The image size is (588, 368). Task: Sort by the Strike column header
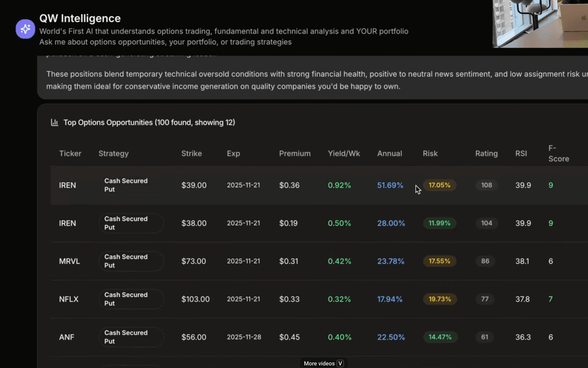pyautogui.click(x=191, y=153)
